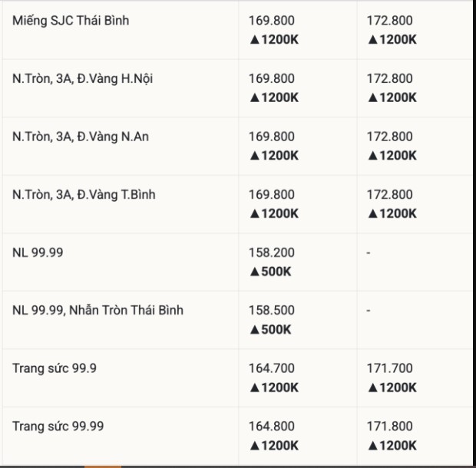Click the ▲1200K change under 171.700
Viewport: 476px width, 468px height.
(392, 387)
